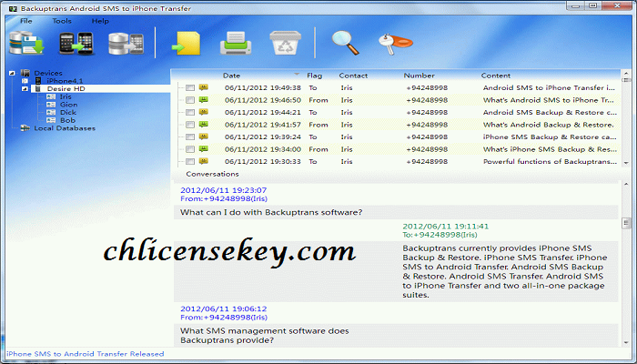Click the export messages to file icon
This screenshot has width=637, height=364.
(x=186, y=43)
